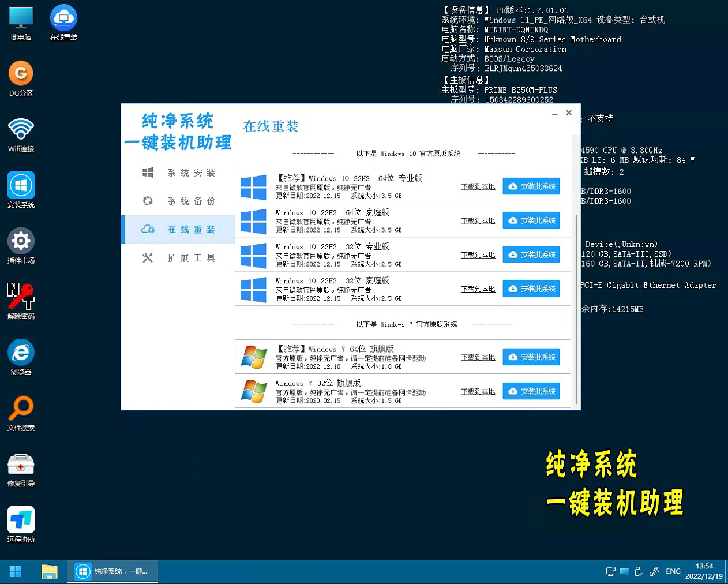Image resolution: width=728 pixels, height=584 pixels.
Task: Open File Explorer from the taskbar
Action: [50, 571]
